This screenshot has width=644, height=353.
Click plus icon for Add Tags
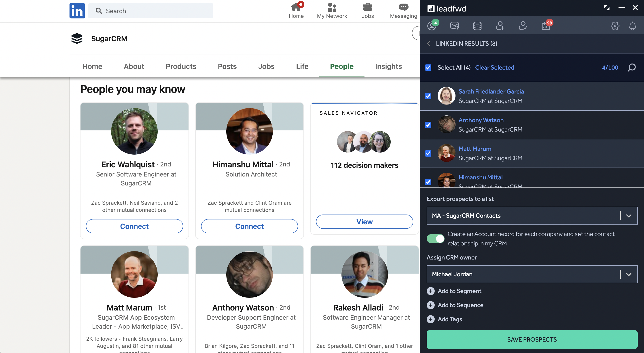click(430, 319)
